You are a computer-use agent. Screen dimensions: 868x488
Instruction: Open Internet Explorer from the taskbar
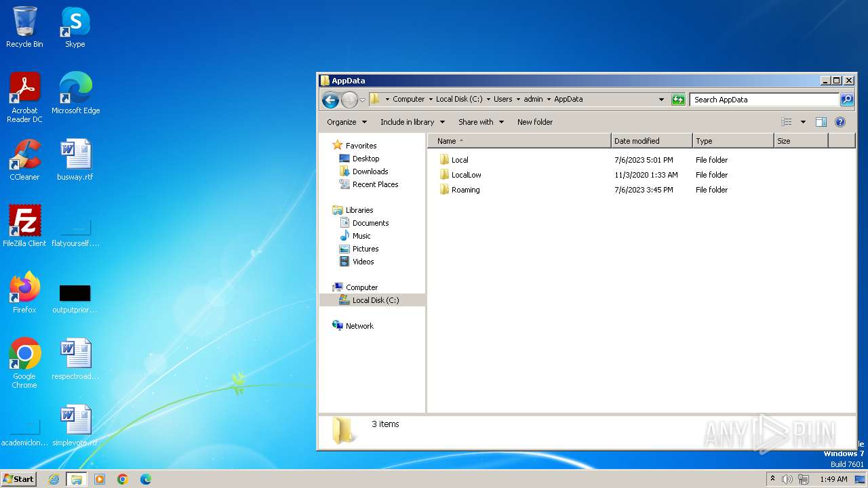pyautogui.click(x=54, y=479)
